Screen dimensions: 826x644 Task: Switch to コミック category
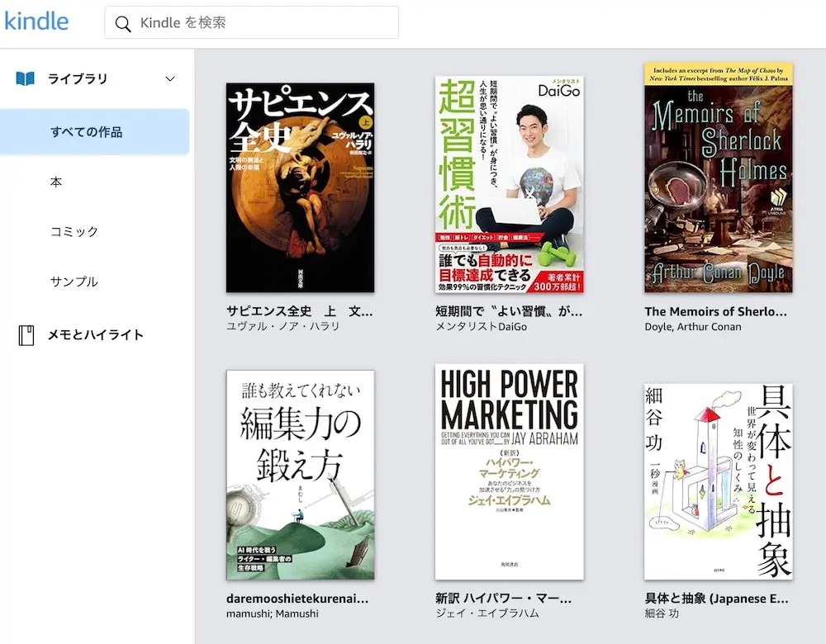(x=74, y=232)
